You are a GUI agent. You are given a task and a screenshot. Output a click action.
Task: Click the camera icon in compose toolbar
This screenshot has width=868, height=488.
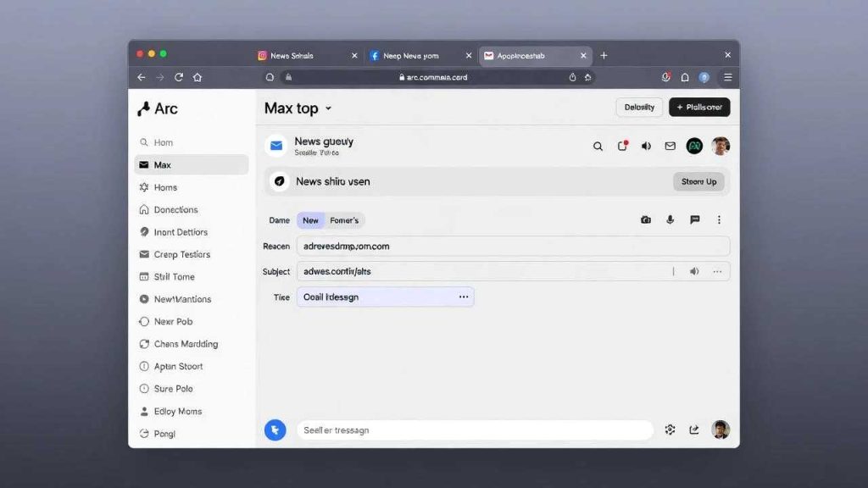click(x=646, y=220)
